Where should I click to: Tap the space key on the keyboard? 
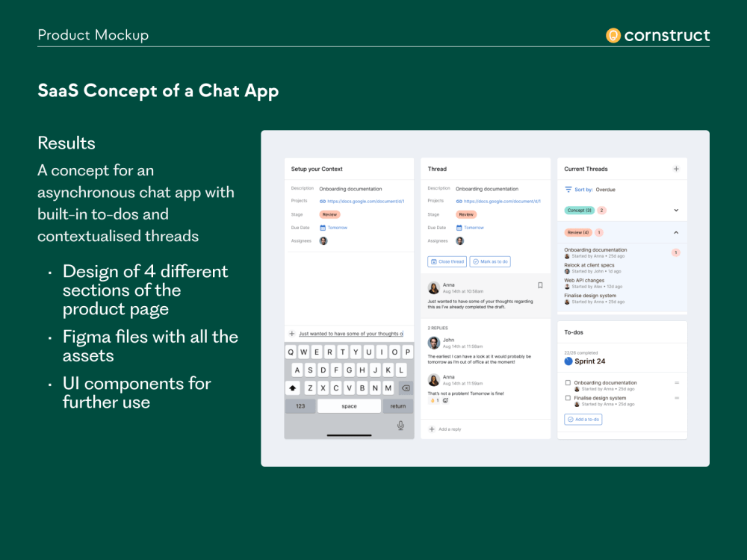[x=349, y=406]
